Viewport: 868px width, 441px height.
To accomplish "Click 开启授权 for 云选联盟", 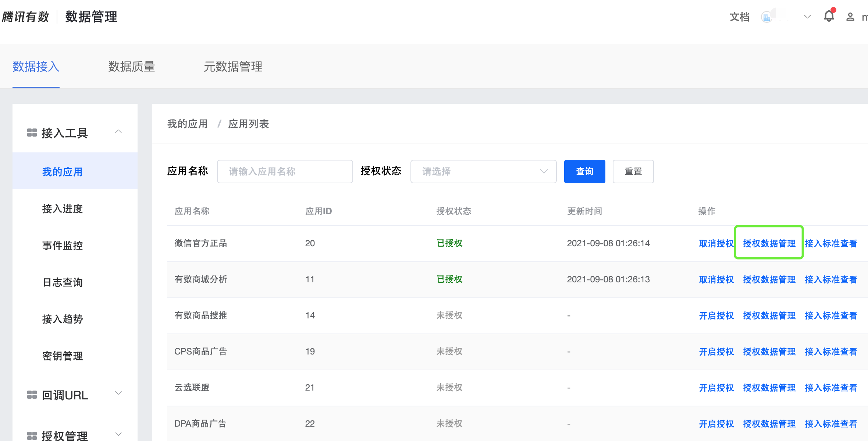I will [716, 388].
